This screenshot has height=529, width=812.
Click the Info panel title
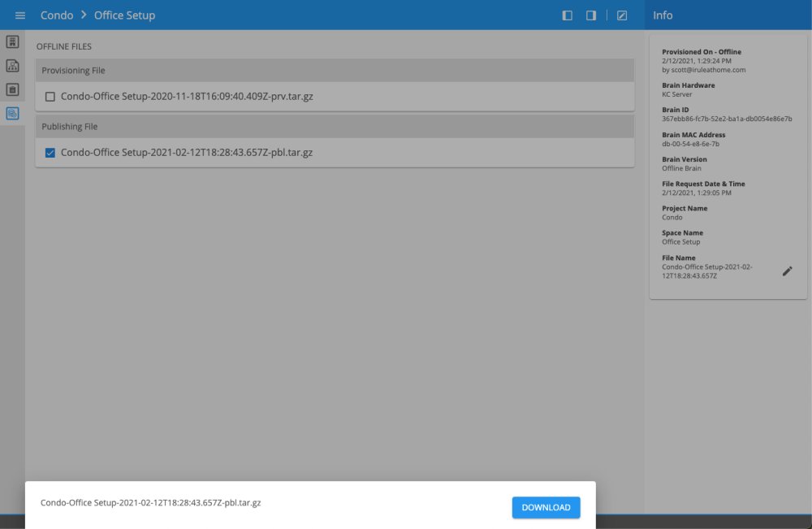point(663,15)
